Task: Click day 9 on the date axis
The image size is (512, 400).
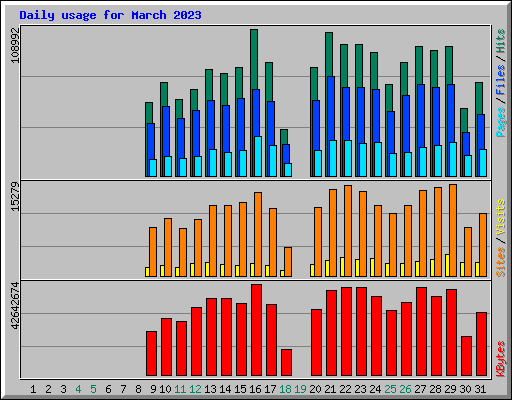Action: tap(153, 389)
